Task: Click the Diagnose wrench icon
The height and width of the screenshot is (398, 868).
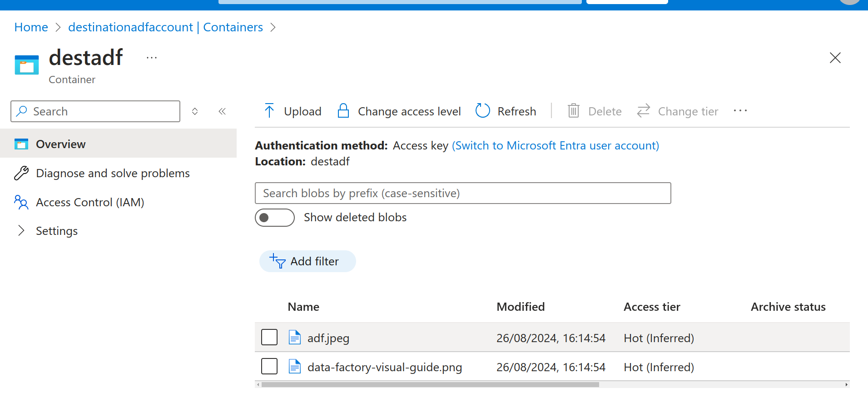Action: click(21, 173)
